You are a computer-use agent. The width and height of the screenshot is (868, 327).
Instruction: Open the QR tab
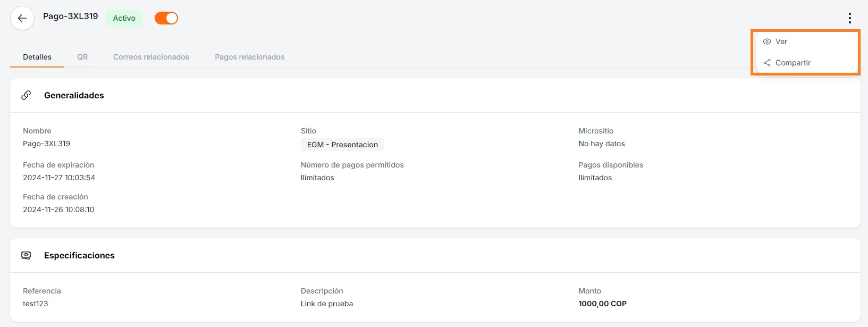tap(82, 57)
